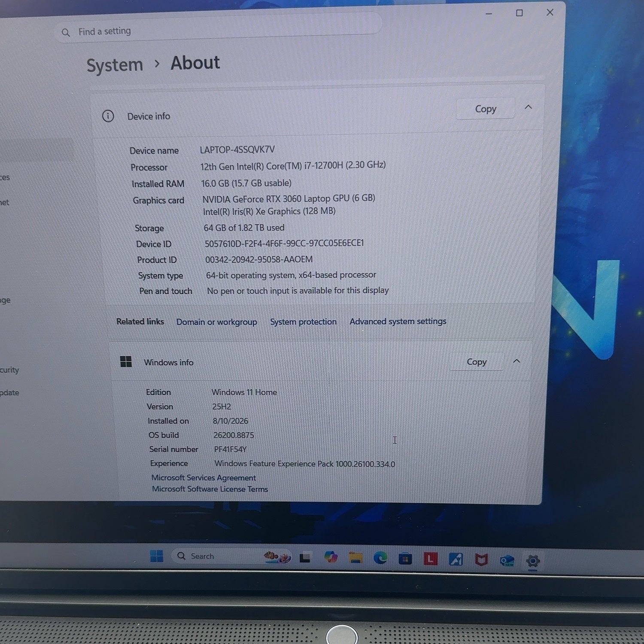Click the NVIDIA GeForce RTX 3060 line

[289, 198]
